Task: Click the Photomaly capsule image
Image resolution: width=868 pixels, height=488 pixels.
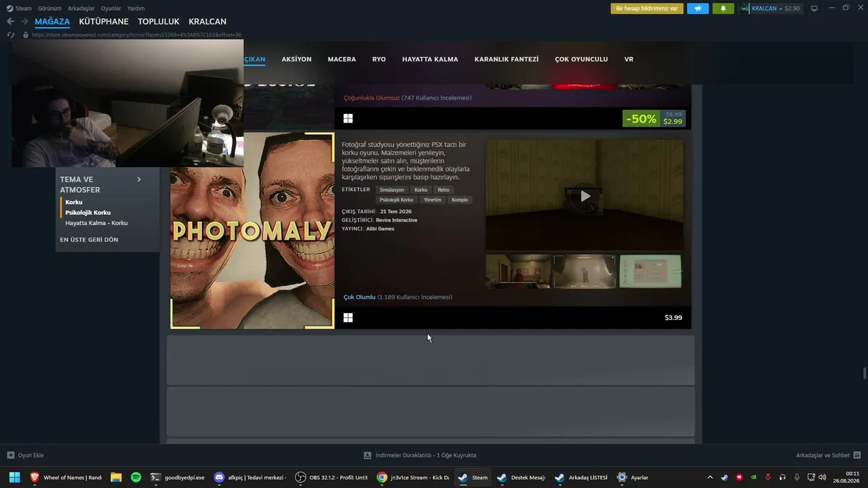Action: coord(252,230)
